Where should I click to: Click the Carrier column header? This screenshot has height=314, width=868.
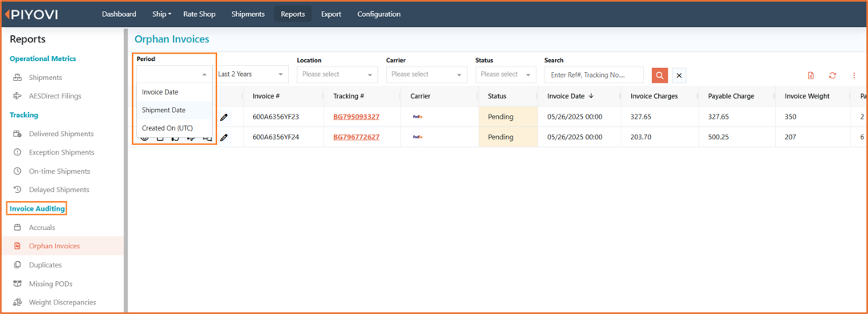click(x=420, y=96)
